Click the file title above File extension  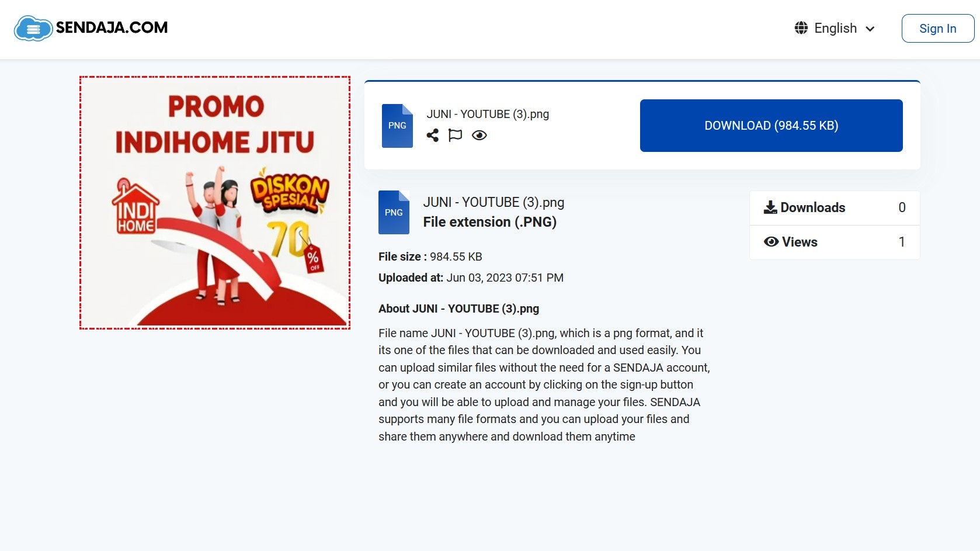click(x=494, y=202)
